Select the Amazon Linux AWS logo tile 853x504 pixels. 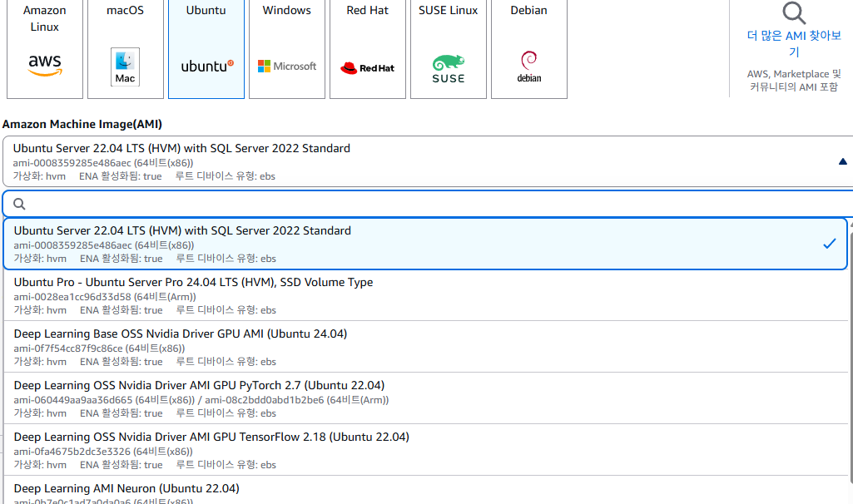45,65
